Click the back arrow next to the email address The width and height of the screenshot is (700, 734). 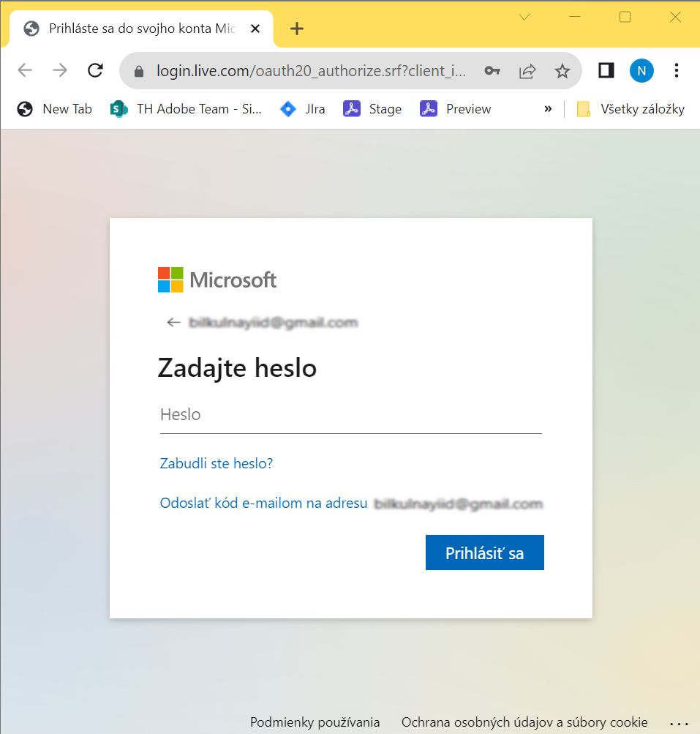[x=173, y=322]
